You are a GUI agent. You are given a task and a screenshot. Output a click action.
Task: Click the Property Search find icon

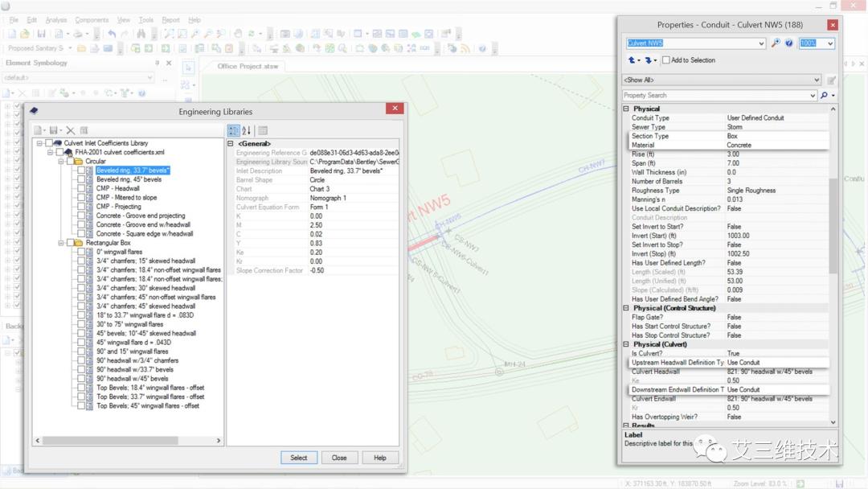(x=824, y=96)
